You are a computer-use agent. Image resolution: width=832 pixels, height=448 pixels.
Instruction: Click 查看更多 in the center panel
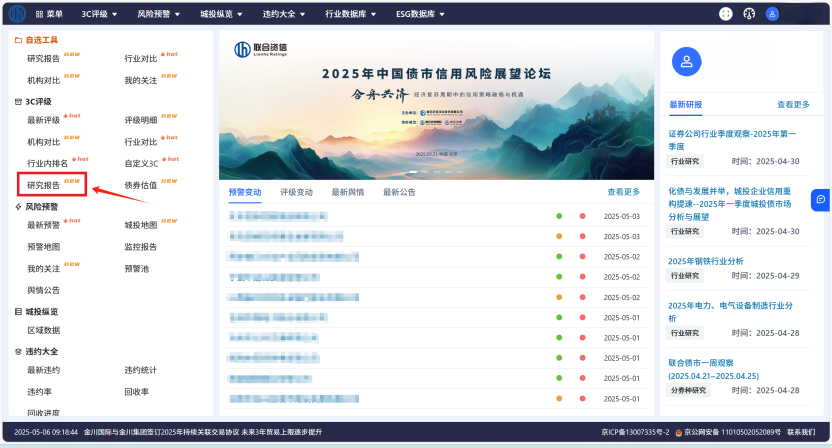(x=623, y=192)
